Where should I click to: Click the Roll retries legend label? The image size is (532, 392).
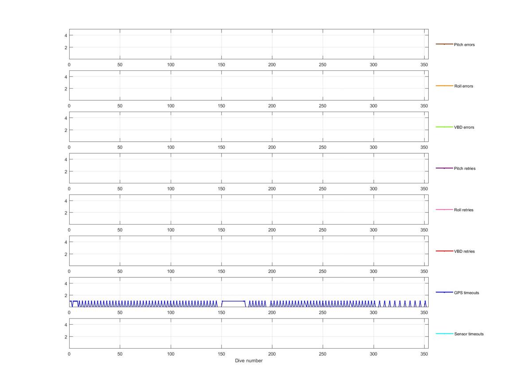pyautogui.click(x=464, y=210)
